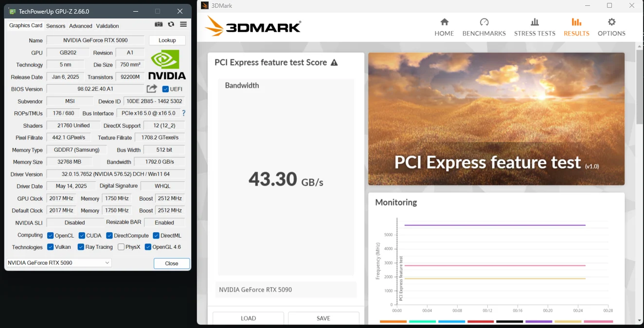Toggle the Vulkan checkbox
The width and height of the screenshot is (644, 328).
51,247
